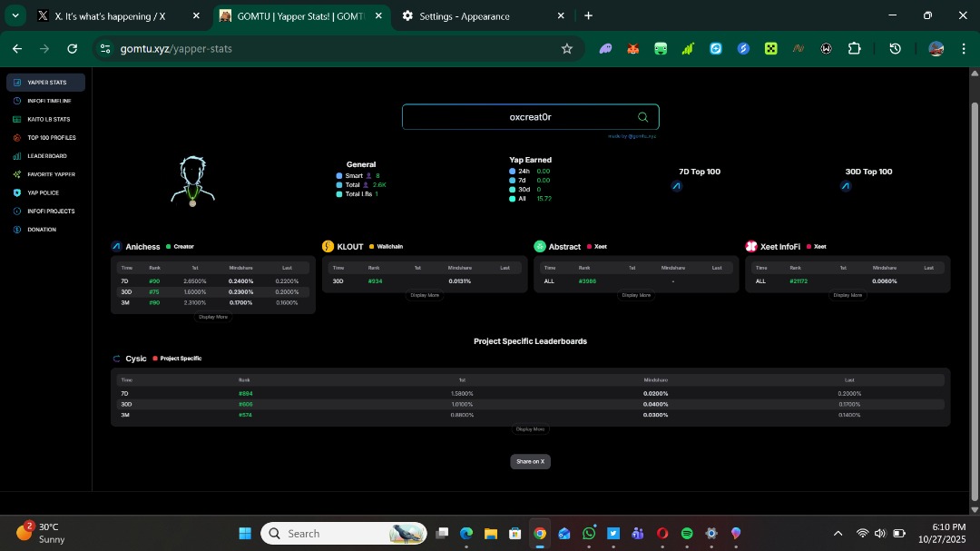Open Leaderboard in sidebar

pyautogui.click(x=45, y=156)
